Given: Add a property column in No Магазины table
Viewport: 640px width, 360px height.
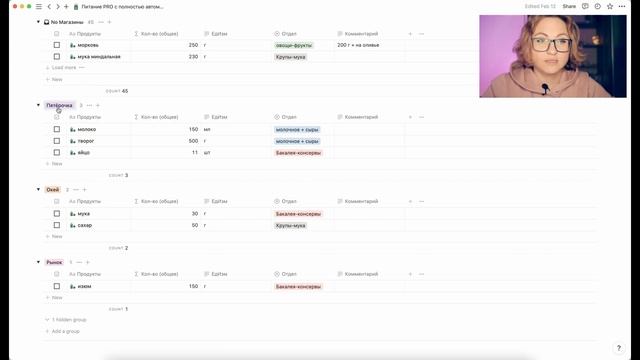Looking at the screenshot, I should [410, 34].
